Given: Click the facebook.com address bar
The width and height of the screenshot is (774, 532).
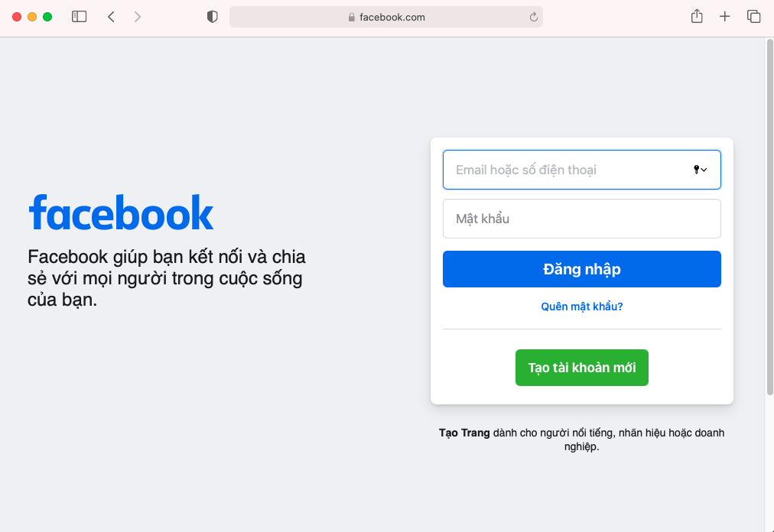Looking at the screenshot, I should click(x=386, y=17).
